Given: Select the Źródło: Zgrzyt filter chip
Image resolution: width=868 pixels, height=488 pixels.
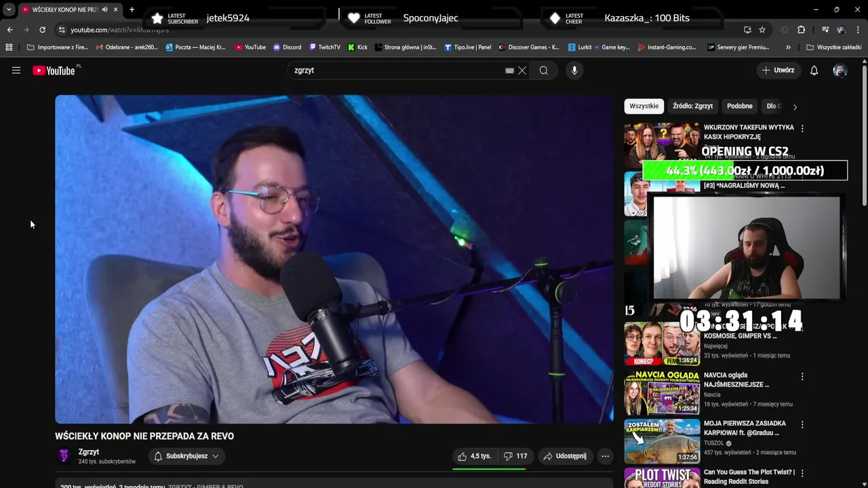Looking at the screenshot, I should pyautogui.click(x=692, y=106).
